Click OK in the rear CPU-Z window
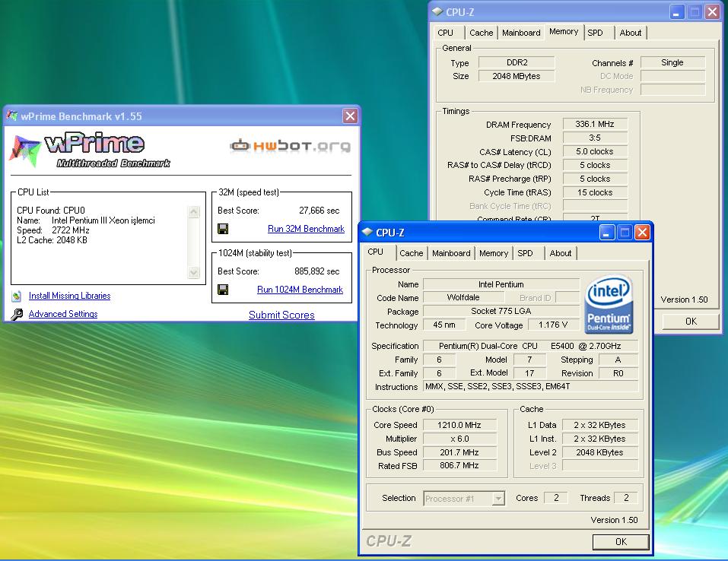 (691, 321)
